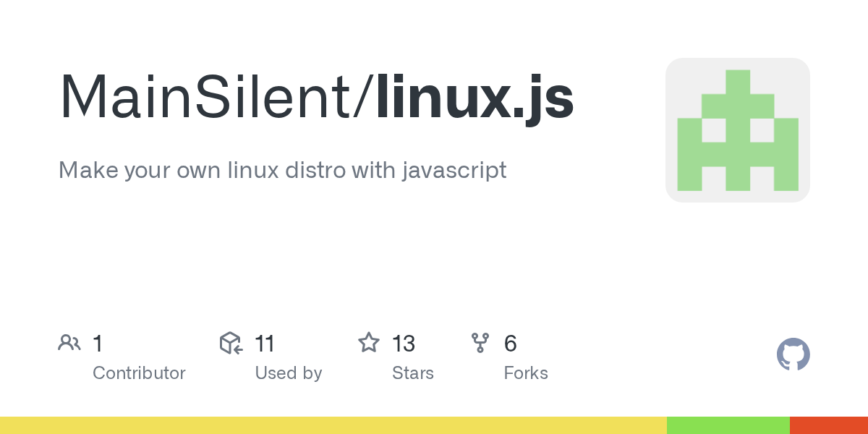The width and height of the screenshot is (868, 434).
Task: Click the yellow language bar segment
Action: coord(333,425)
